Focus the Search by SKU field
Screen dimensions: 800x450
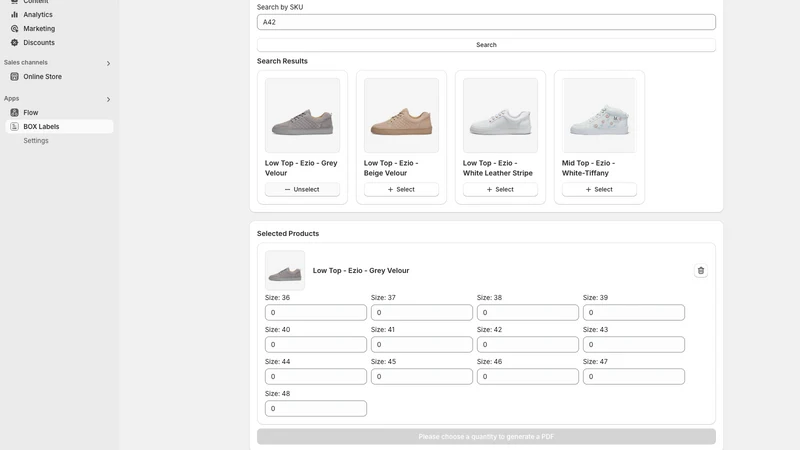(486, 22)
